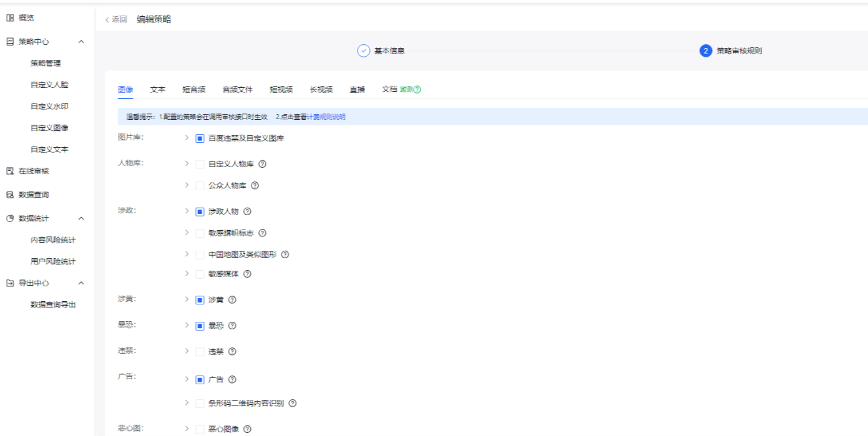868x436 pixels.
Task: Click help icon beside 涉黄 checkbox
Action: [232, 300]
